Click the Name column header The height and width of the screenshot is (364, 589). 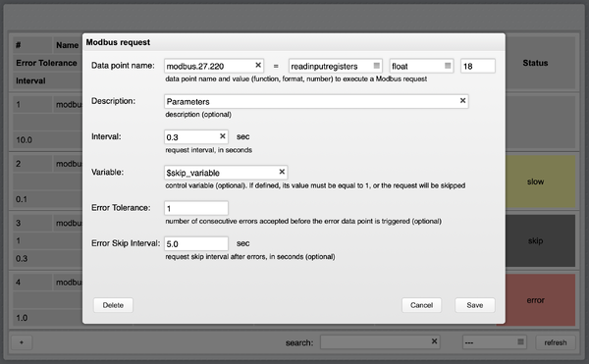click(67, 45)
